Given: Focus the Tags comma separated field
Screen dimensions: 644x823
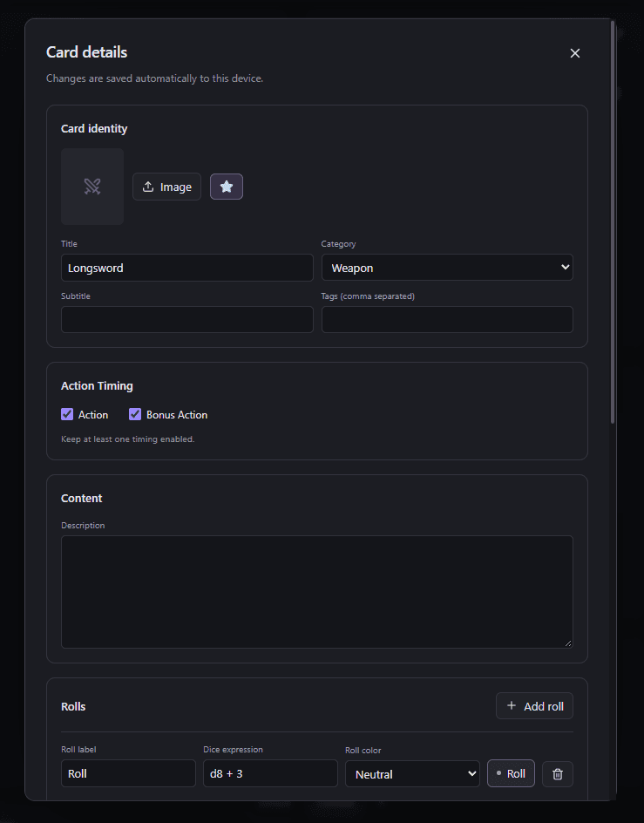Looking at the screenshot, I should point(447,320).
